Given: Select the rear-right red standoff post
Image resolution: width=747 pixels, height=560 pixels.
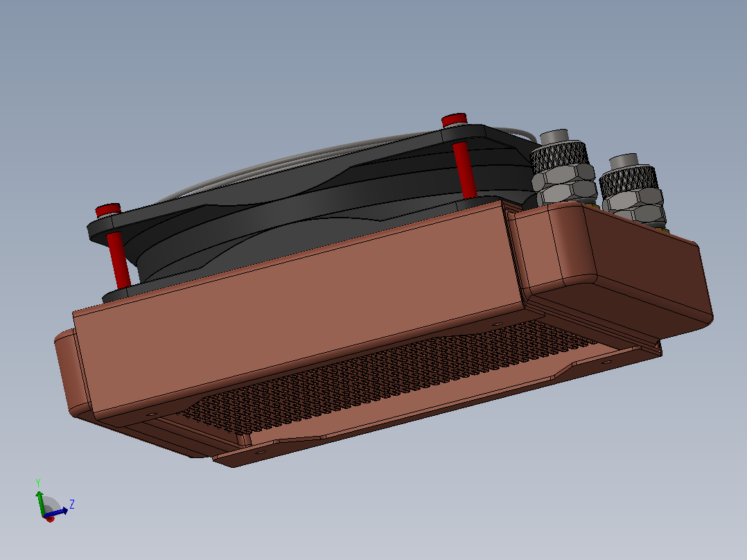Looking at the screenshot, I should point(465,170).
